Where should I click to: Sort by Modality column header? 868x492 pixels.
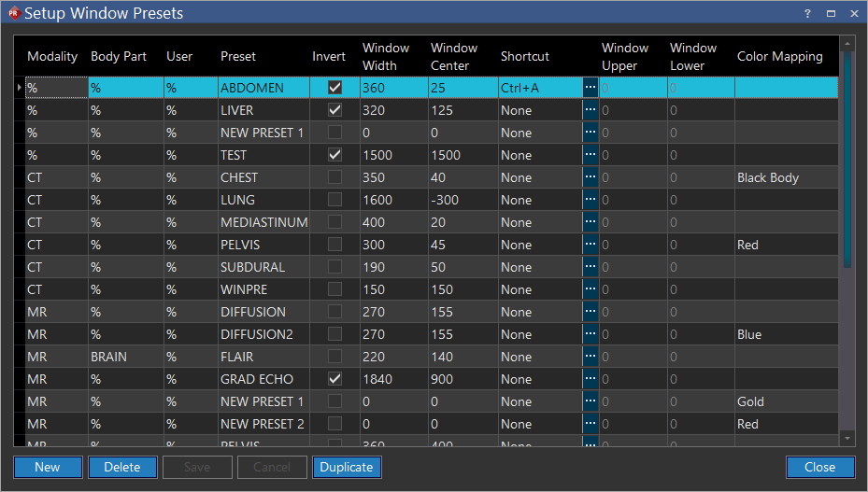point(52,57)
